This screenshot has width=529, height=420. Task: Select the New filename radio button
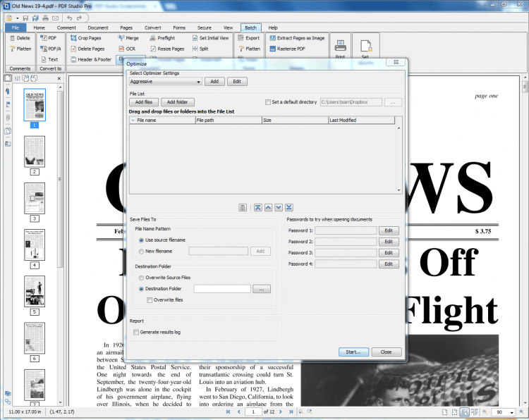(x=141, y=251)
